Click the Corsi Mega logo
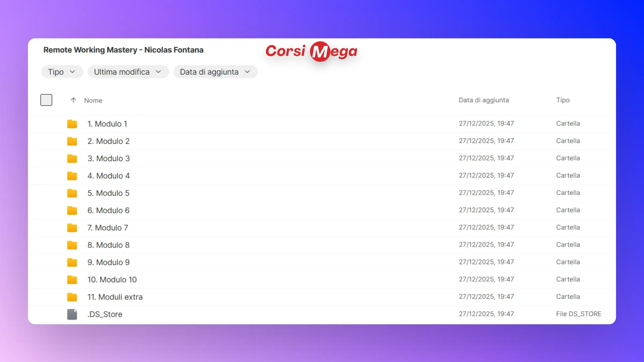 (x=311, y=51)
